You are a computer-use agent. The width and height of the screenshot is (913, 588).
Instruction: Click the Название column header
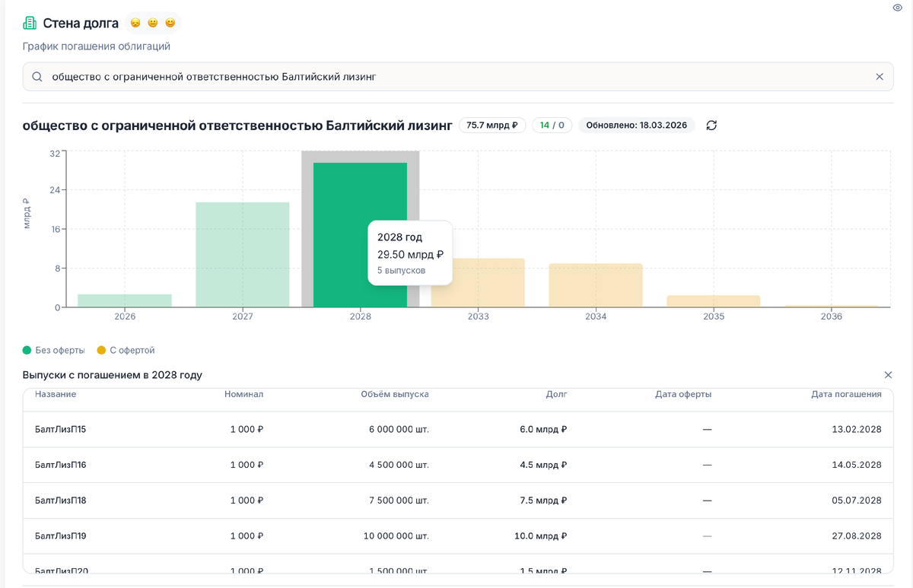[56, 394]
